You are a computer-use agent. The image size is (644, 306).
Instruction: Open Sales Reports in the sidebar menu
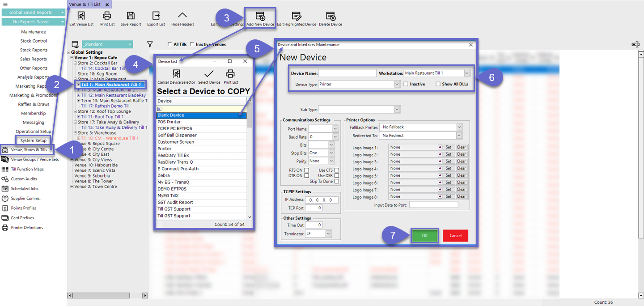(34, 59)
